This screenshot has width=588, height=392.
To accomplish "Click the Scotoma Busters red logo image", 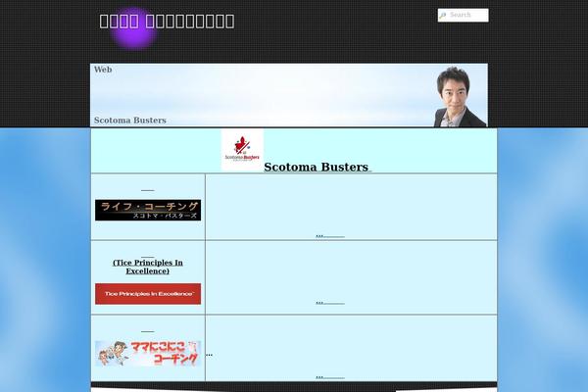I will 242,150.
